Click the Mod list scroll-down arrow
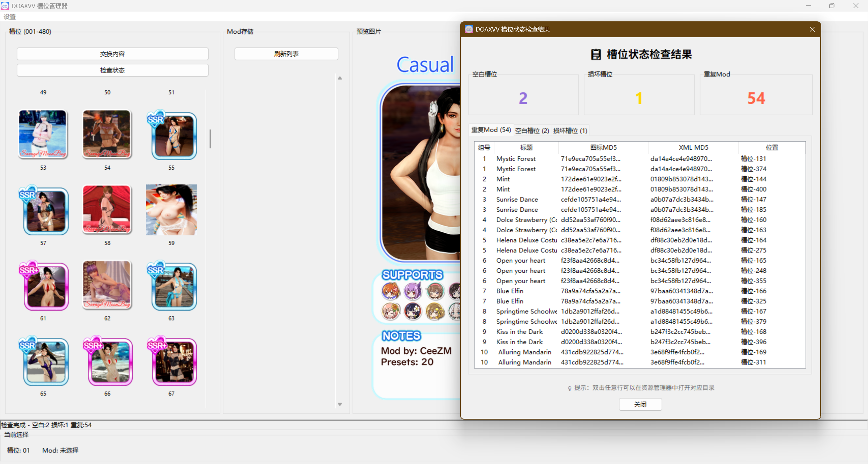 (340, 404)
